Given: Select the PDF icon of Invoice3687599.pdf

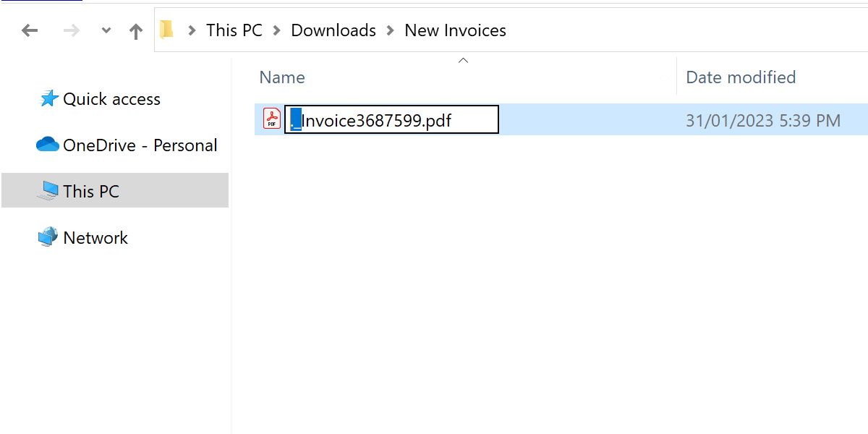Looking at the screenshot, I should (272, 119).
